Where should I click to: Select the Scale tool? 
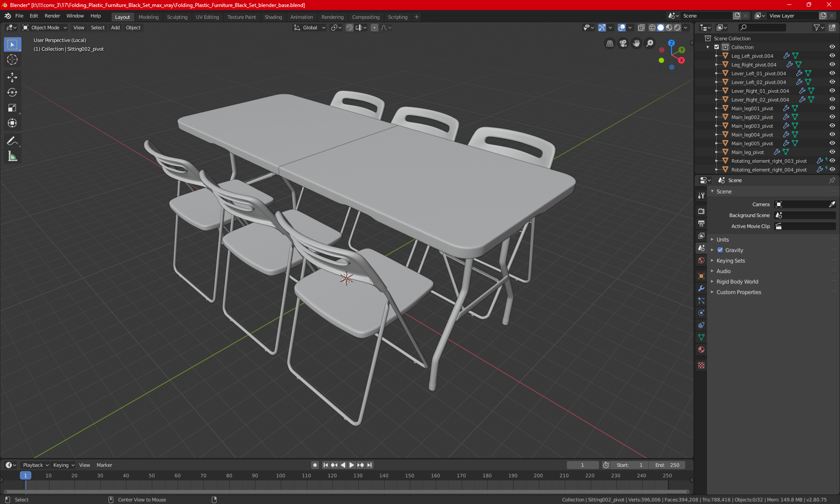(x=12, y=108)
